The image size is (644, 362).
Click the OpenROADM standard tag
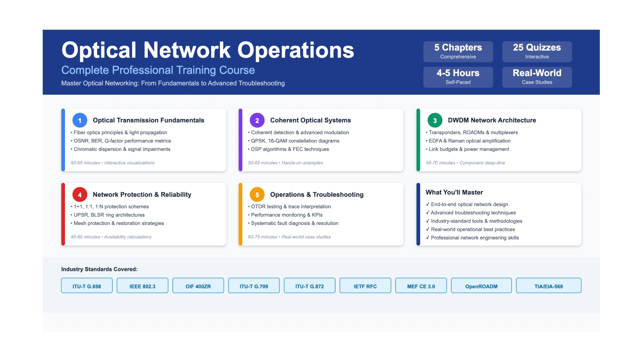[x=481, y=286]
